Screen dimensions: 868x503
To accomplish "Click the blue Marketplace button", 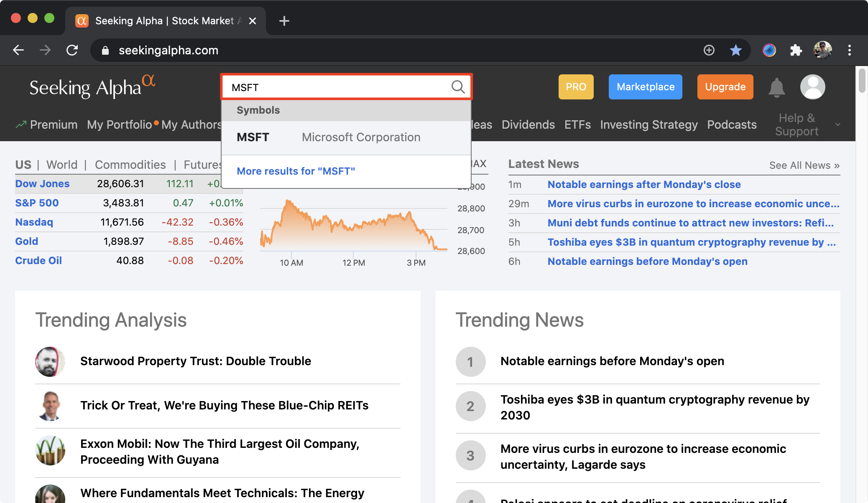I will click(x=645, y=87).
